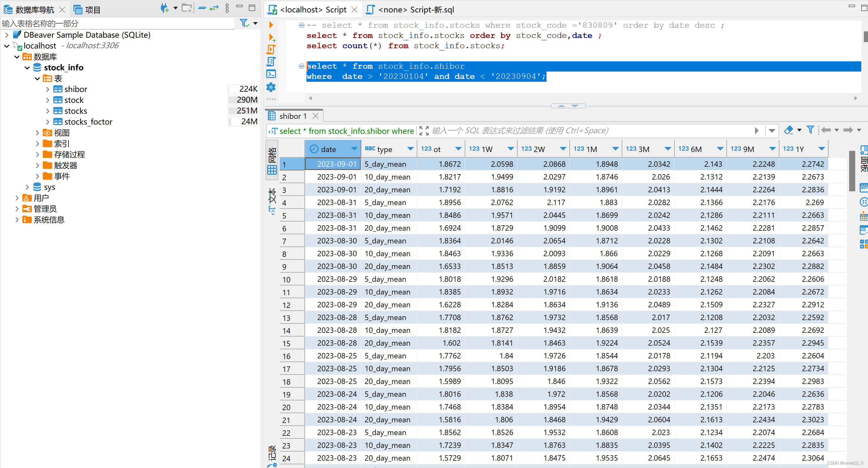The height and width of the screenshot is (468, 868).
Task: Collapse the stock_info database node
Action: point(27,68)
